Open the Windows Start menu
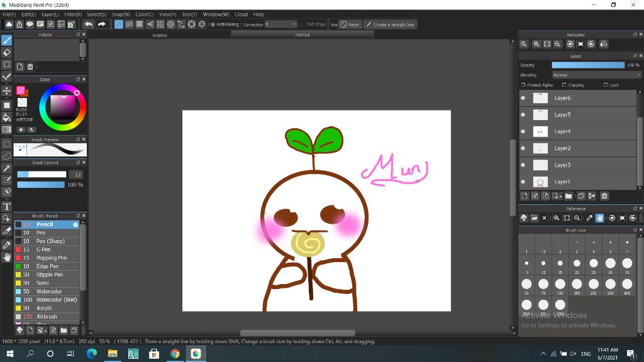 tap(10, 353)
